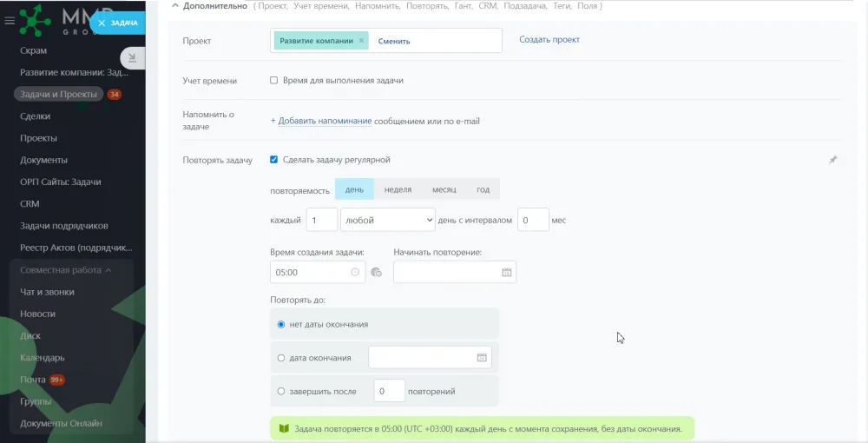Click the green repeat summary message
This screenshot has width=868, height=443.
pos(482,428)
